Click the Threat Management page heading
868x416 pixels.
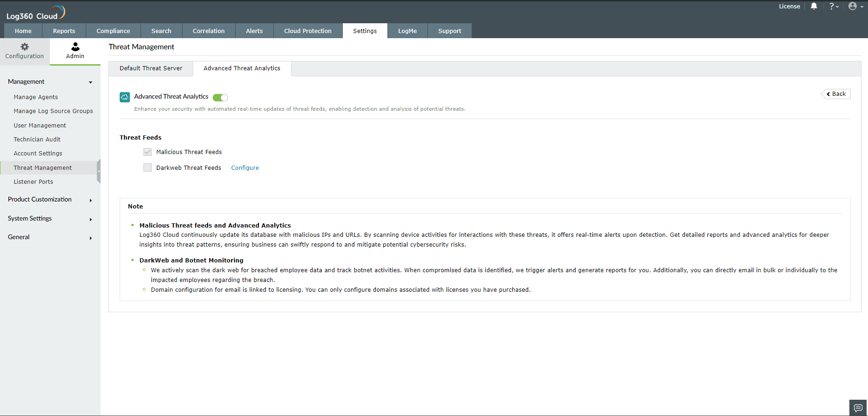(142, 47)
